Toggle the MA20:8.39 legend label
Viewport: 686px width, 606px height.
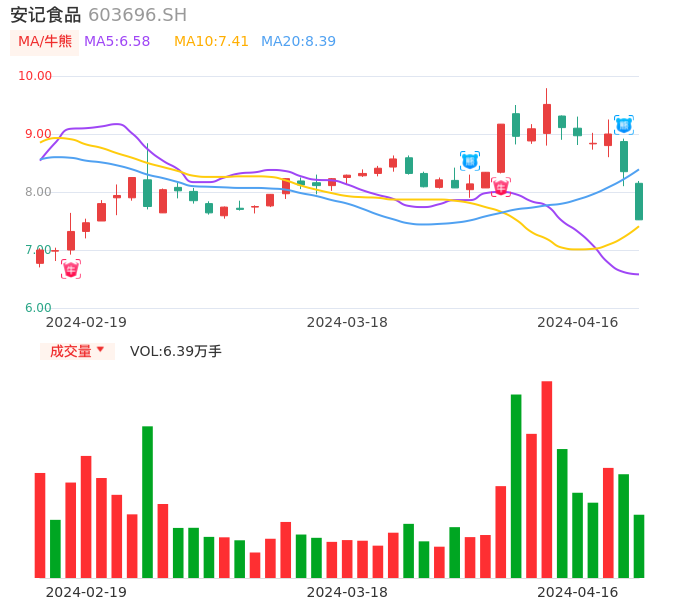tap(298, 42)
